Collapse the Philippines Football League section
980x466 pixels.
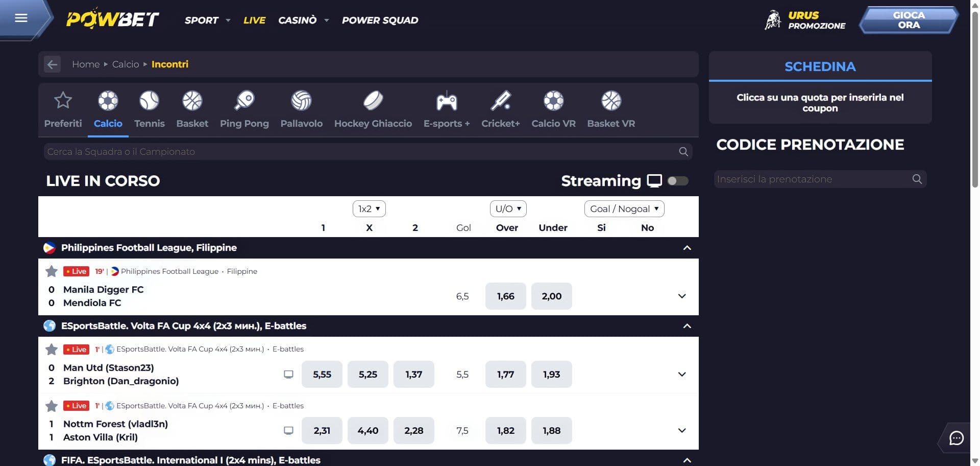[687, 248]
